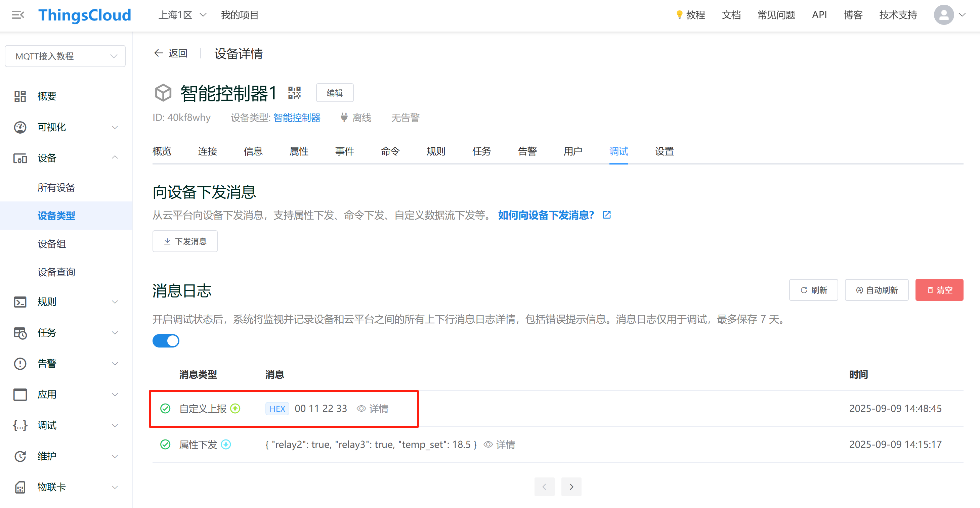Click the ThingsCloud logo
The height and width of the screenshot is (508, 980).
[x=84, y=15]
